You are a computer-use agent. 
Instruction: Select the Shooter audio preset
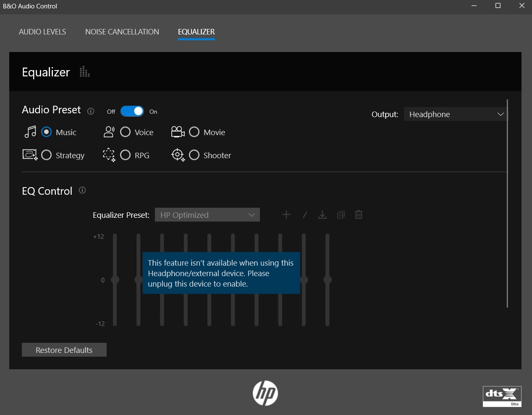pos(194,155)
